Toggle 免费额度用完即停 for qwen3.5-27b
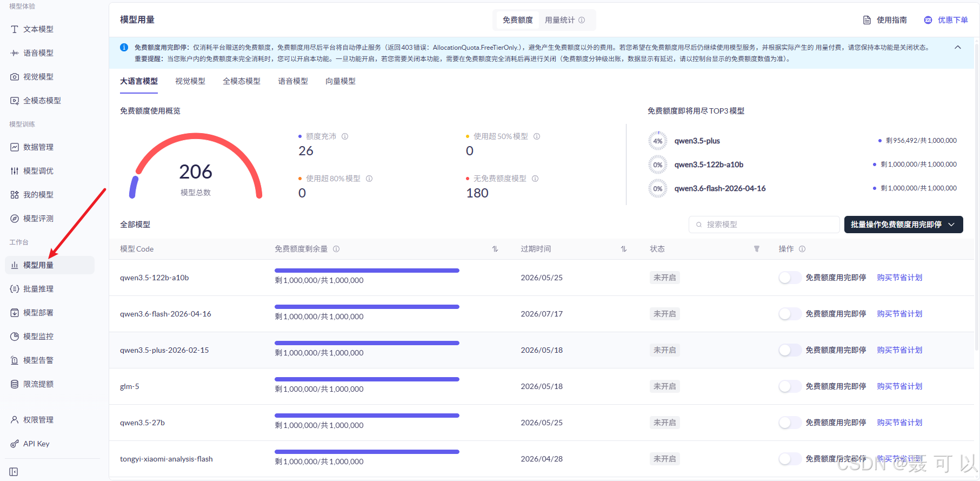This screenshot has height=481, width=980. point(790,423)
